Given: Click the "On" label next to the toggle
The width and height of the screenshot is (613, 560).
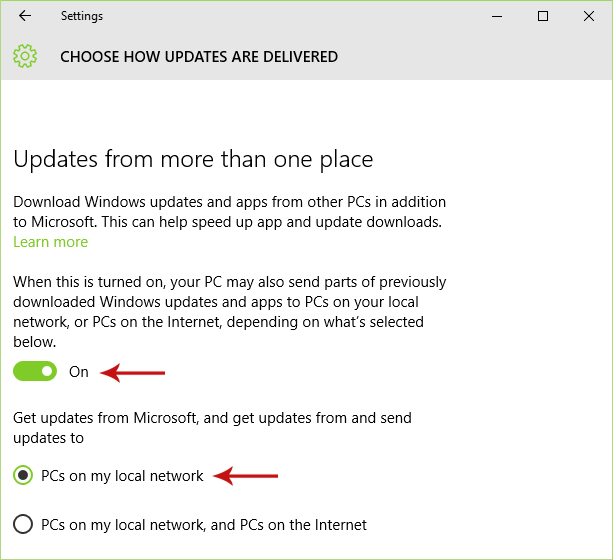Looking at the screenshot, I should point(79,372).
